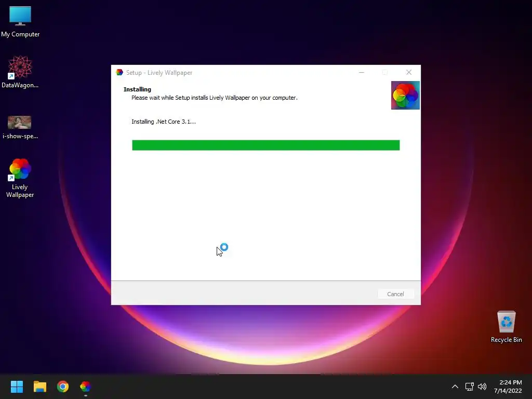This screenshot has width=532, height=399.
Task: Minimize the Setup - Lively Wallpaper window
Action: pos(362,72)
